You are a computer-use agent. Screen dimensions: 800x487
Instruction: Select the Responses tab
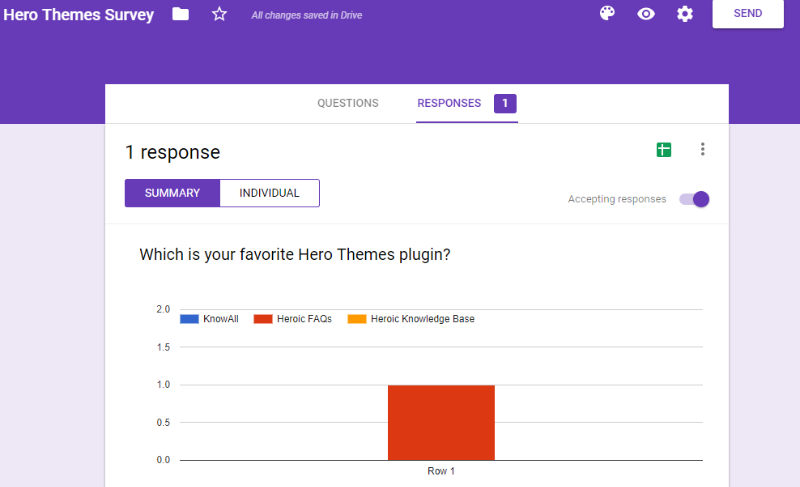click(x=449, y=103)
